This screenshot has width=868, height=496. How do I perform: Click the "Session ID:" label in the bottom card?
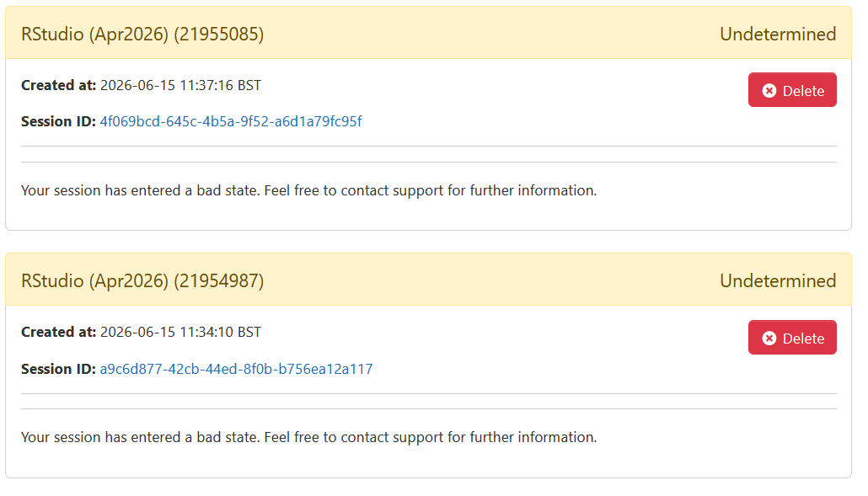(59, 369)
